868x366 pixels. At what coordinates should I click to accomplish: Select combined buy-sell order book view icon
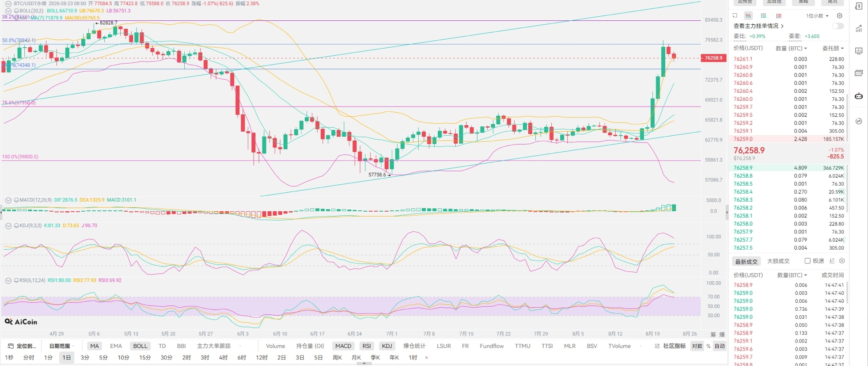pyautogui.click(x=748, y=16)
